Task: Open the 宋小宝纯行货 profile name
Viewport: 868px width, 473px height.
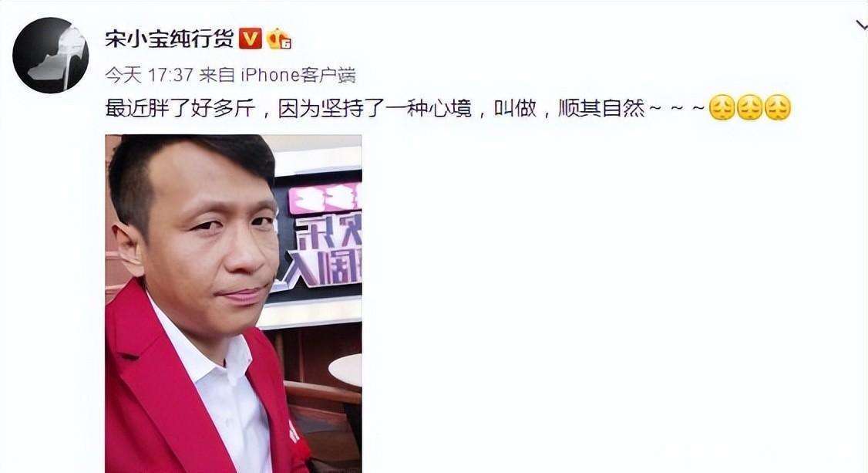Action: 170,39
